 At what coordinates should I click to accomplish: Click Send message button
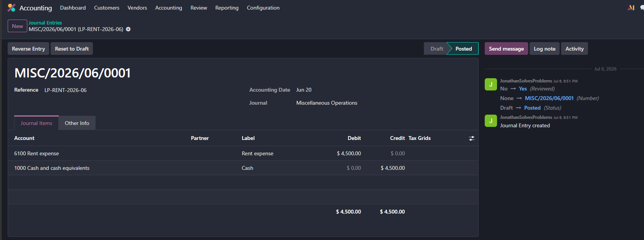pyautogui.click(x=506, y=49)
